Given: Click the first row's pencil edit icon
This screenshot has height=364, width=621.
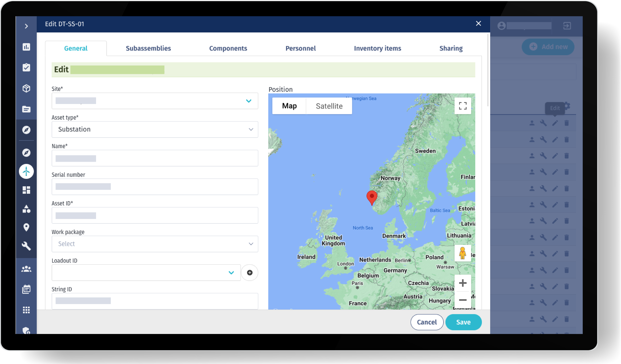Looking at the screenshot, I should [555, 123].
